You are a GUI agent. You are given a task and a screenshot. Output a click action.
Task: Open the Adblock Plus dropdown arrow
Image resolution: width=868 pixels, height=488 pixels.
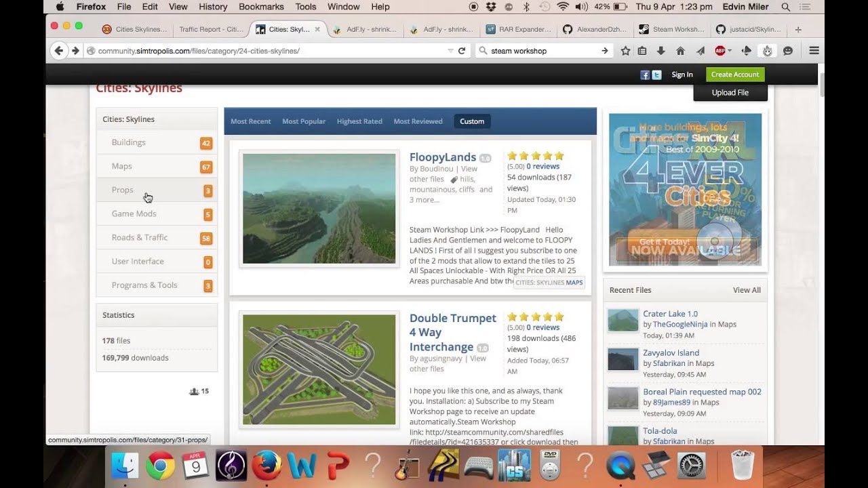coord(729,51)
